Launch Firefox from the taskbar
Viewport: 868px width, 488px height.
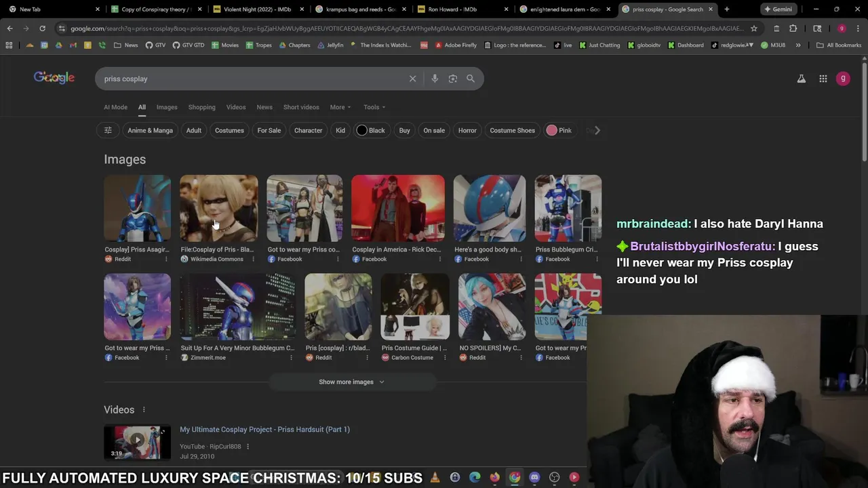pyautogui.click(x=494, y=477)
